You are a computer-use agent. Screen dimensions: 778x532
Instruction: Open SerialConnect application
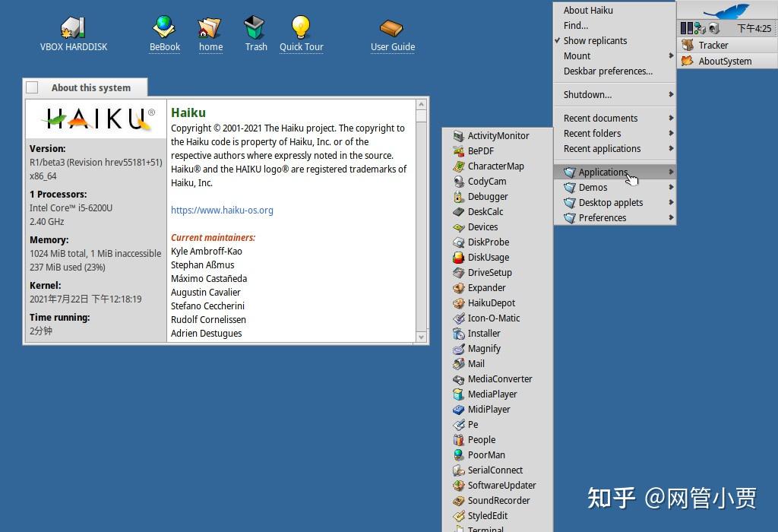(x=498, y=470)
